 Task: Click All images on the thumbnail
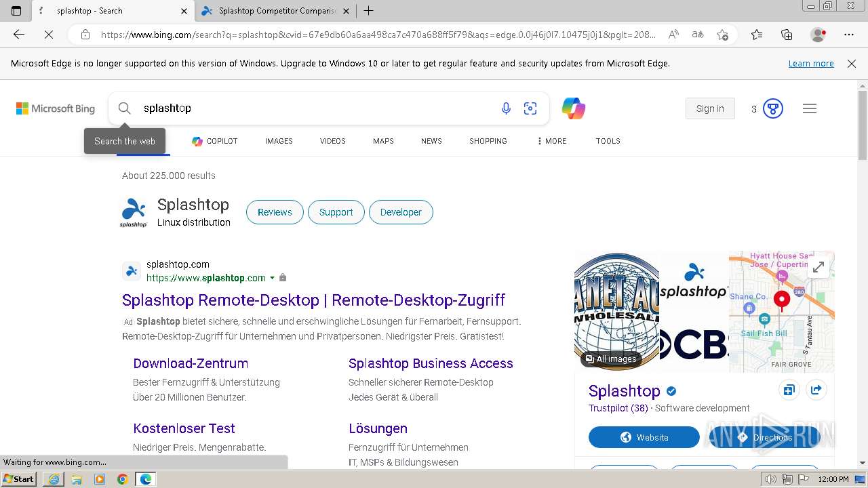611,359
